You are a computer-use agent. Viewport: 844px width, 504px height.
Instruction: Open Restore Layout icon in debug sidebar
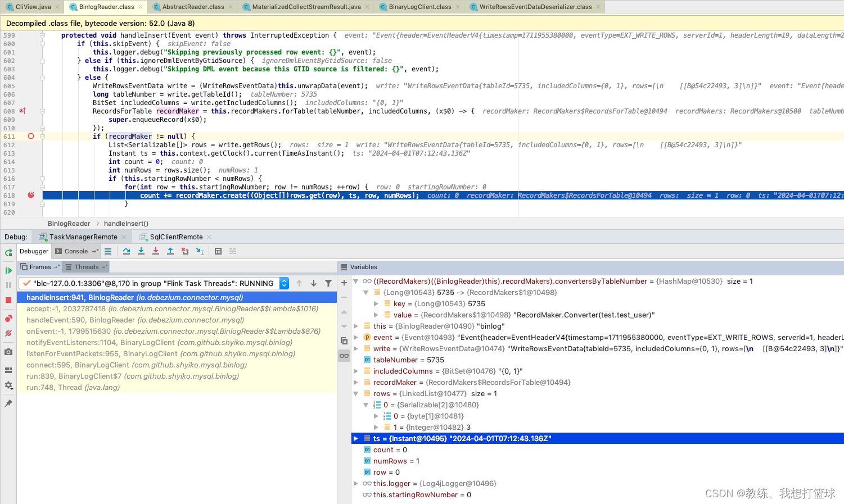click(8, 370)
